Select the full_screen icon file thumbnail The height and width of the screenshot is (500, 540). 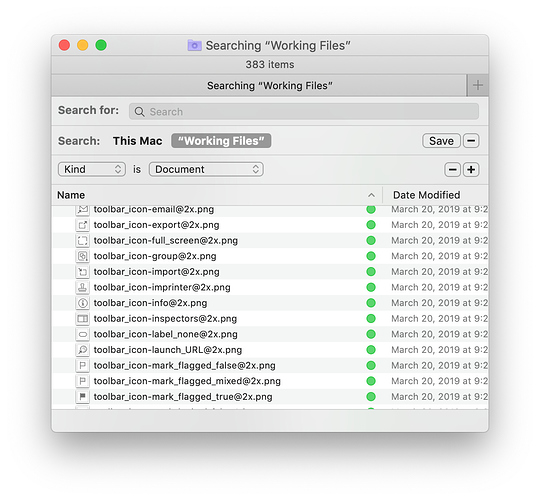click(x=82, y=240)
